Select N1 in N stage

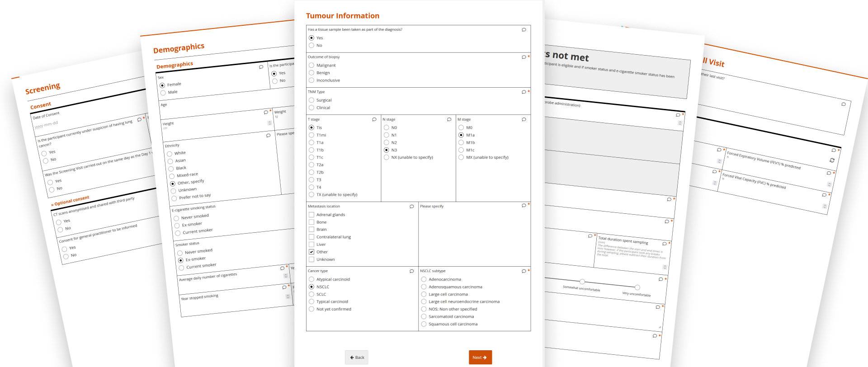click(x=387, y=135)
